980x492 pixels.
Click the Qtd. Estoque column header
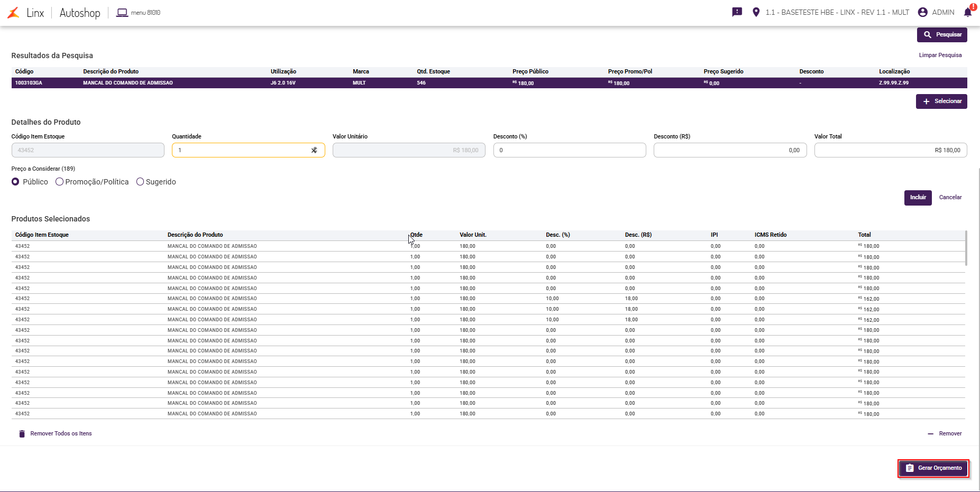pyautogui.click(x=433, y=72)
